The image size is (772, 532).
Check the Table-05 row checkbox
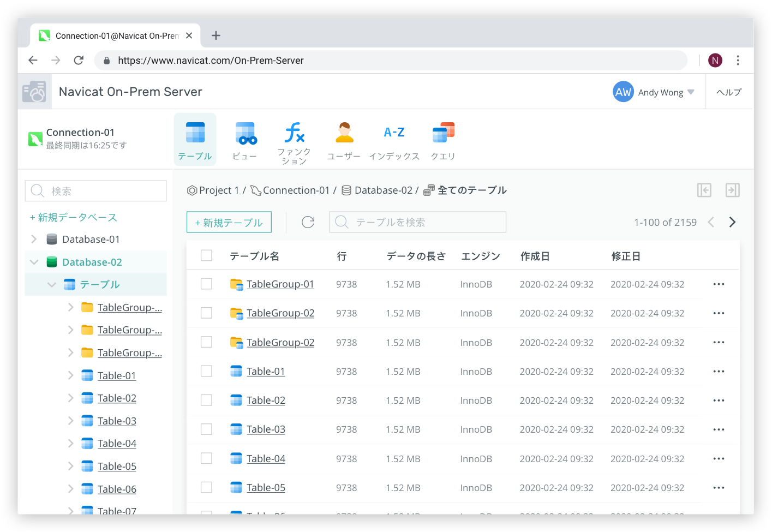pyautogui.click(x=206, y=487)
